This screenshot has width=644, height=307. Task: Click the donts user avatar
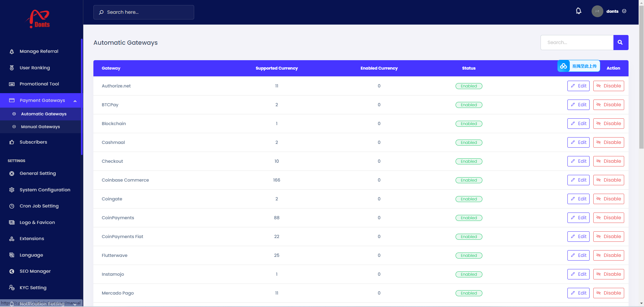[x=597, y=11]
